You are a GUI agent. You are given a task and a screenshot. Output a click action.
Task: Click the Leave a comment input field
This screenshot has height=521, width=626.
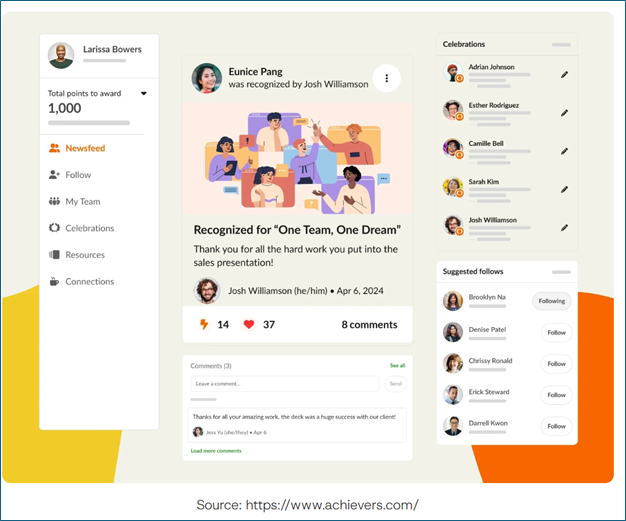(x=285, y=384)
